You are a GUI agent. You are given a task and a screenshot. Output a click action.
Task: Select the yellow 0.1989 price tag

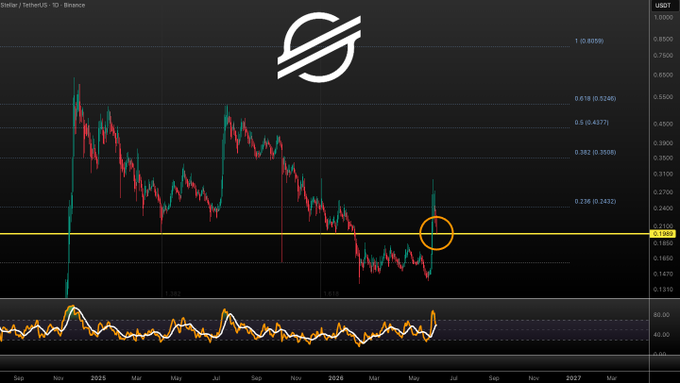(663, 234)
